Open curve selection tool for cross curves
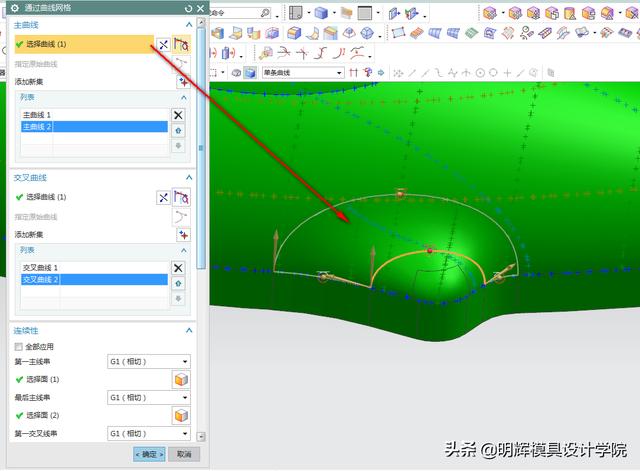 click(x=181, y=198)
